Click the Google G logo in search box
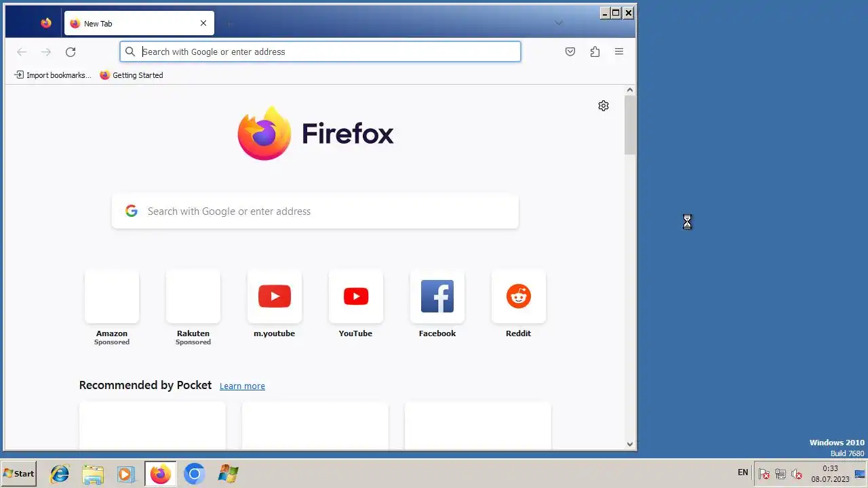This screenshot has width=868, height=488. [132, 211]
